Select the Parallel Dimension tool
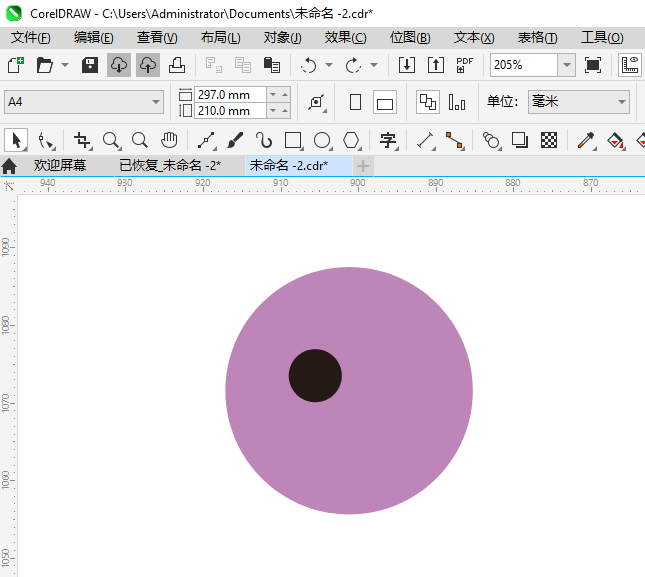Viewport: 645px width, 577px height. click(425, 140)
